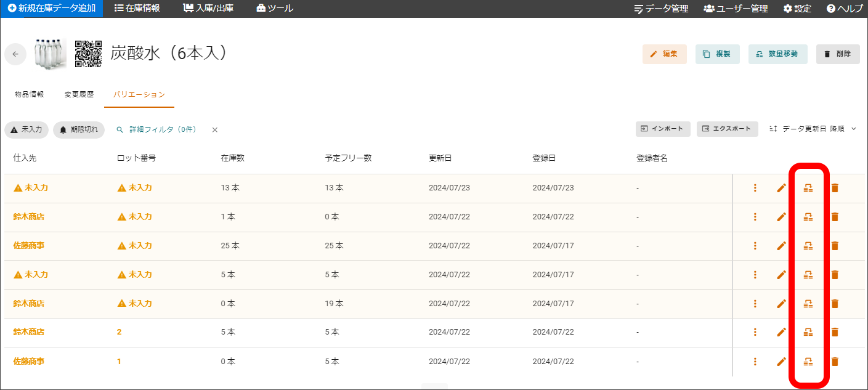Open the 設定 menu

pos(797,9)
